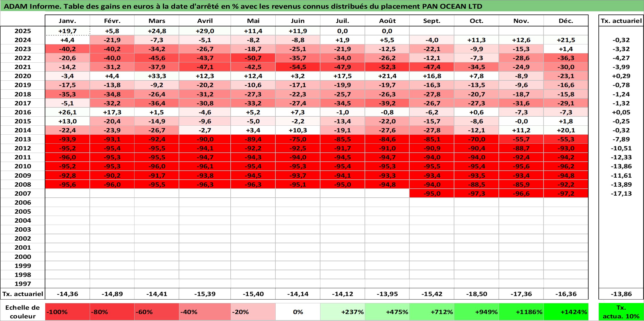Click the 1997 row label
The image size is (644, 321).
point(23,284)
